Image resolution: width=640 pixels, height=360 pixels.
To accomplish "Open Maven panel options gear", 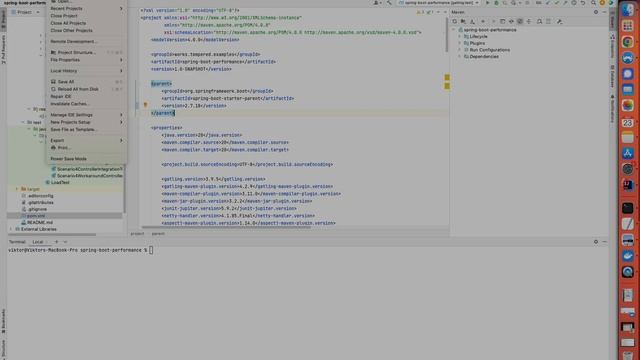I will [596, 12].
